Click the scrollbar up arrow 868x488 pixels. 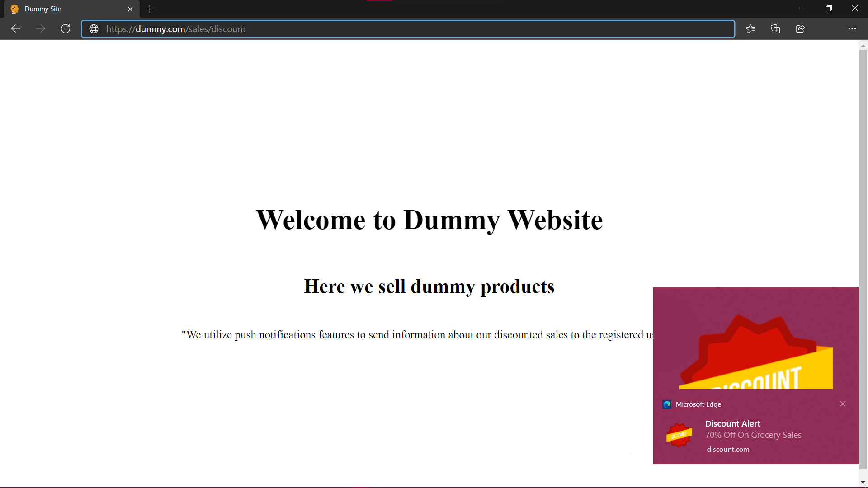coord(863,46)
